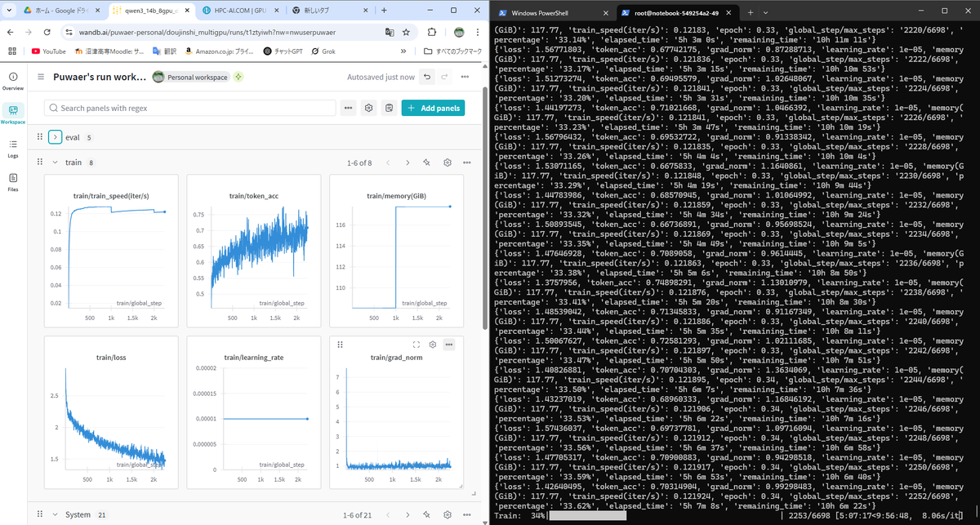
Task: Collapse the System section chevron
Action: (x=55, y=514)
